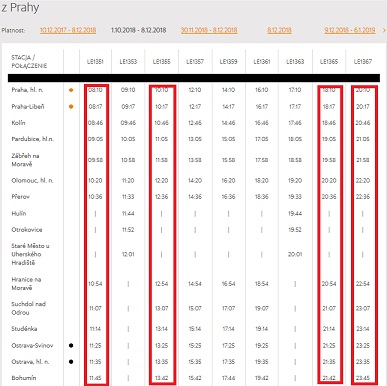Select 16:54 Hranice na Moravě time of LE1359

[228, 284]
